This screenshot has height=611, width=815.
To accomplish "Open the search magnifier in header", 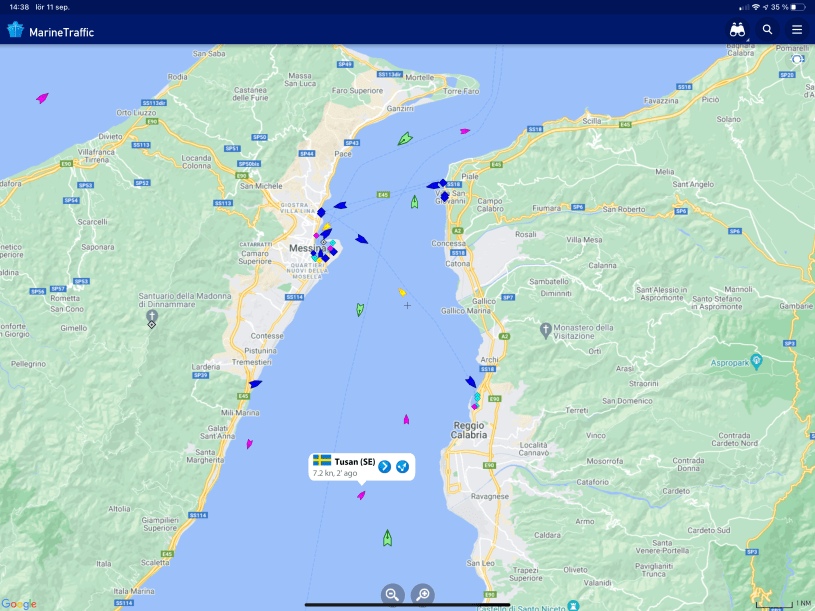I will click(768, 30).
